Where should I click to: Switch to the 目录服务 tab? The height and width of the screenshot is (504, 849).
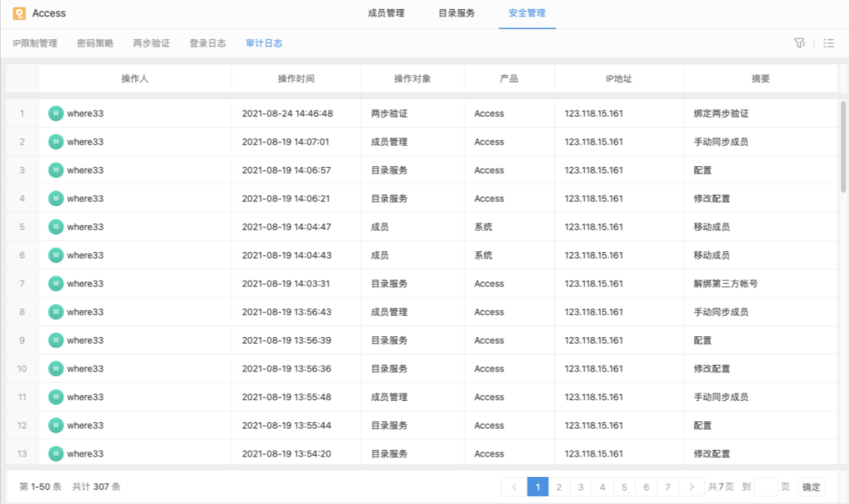click(456, 13)
